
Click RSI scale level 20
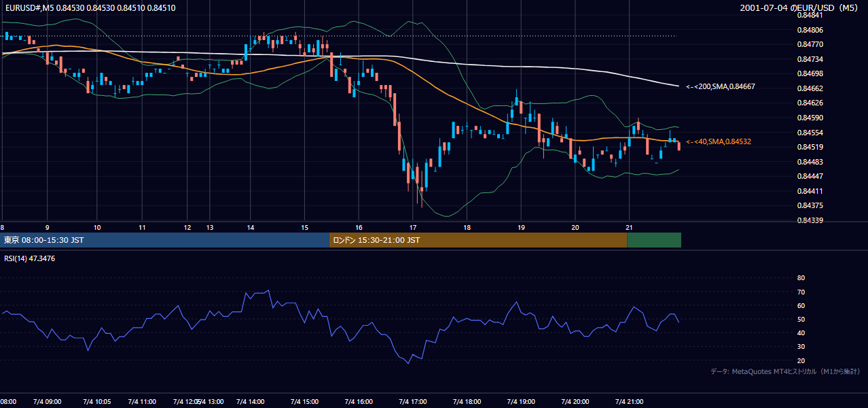tap(801, 360)
